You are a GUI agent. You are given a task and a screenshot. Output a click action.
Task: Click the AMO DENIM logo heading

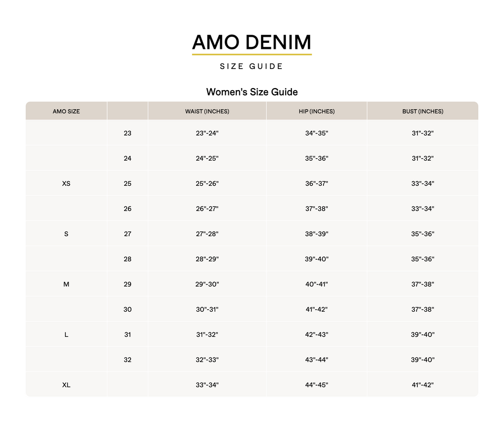coord(251,42)
